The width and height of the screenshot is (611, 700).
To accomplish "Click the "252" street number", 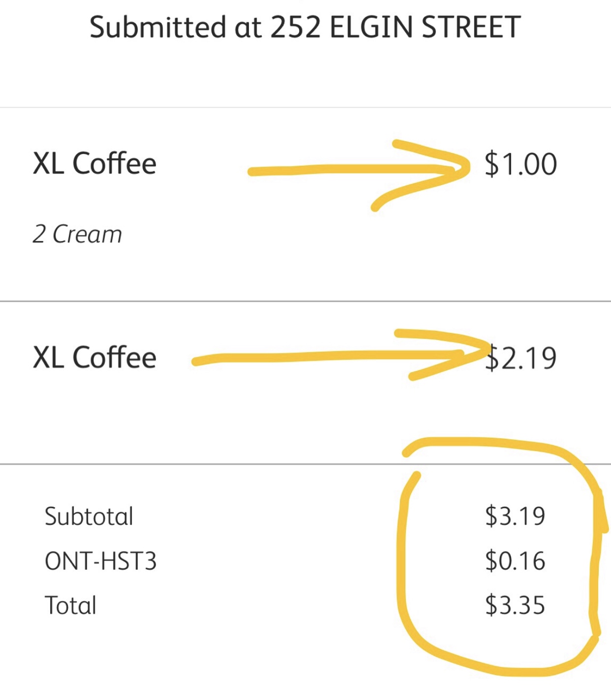I will pos(295,27).
